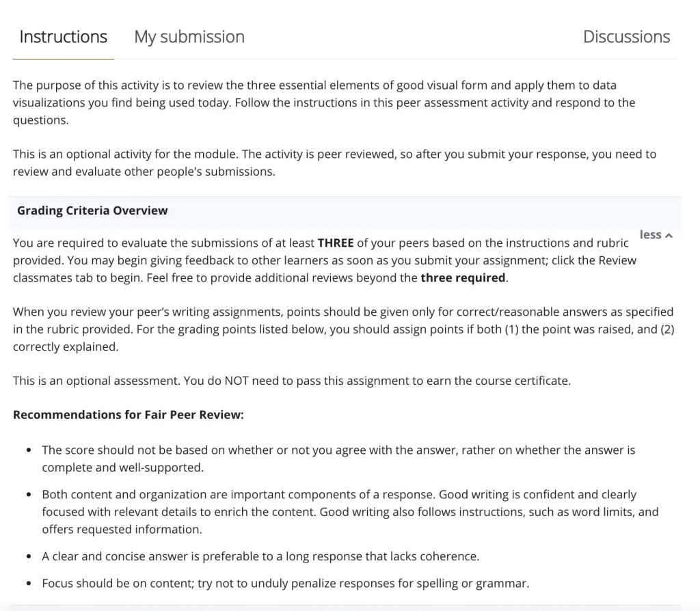
Task: Click the Grading Criteria Overview header
Action: [92, 211]
